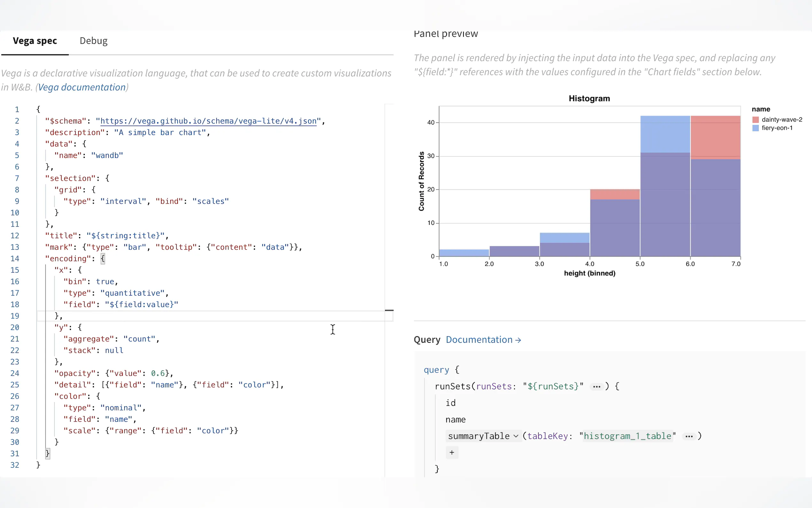
Task: Click the dainty-wave-2 red legend swatch
Action: (756, 120)
